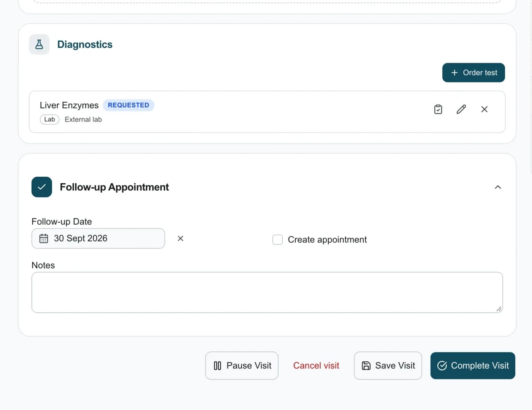Clear the follow-up date
532x410 pixels.
coord(180,238)
